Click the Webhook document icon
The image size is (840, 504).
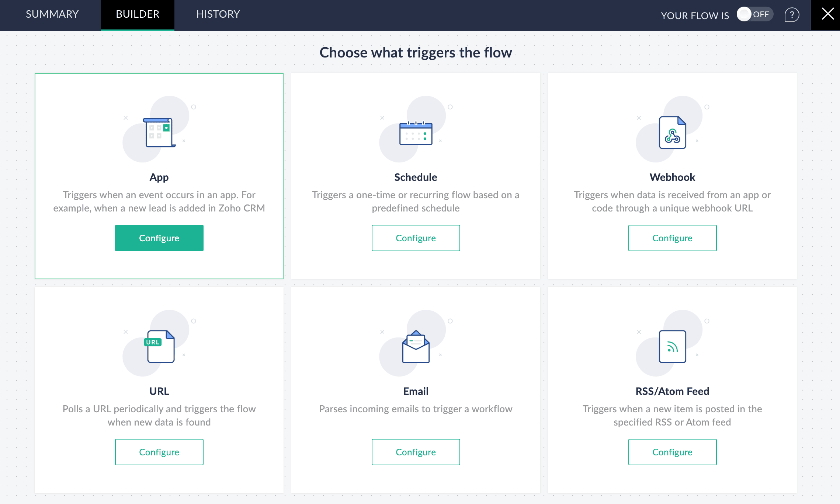(x=672, y=133)
